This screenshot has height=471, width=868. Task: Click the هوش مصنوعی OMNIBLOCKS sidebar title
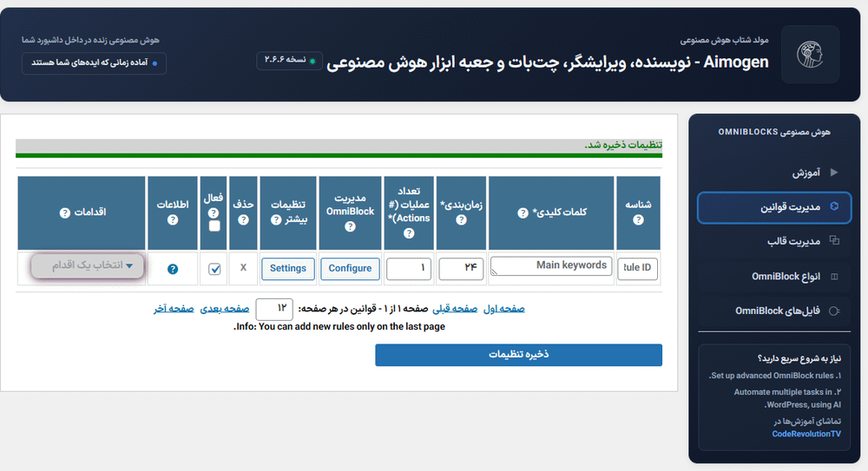(x=774, y=132)
